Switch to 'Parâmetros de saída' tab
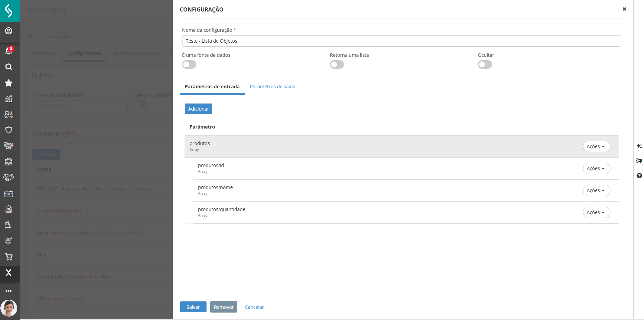Viewport: 644px width, 320px height. coord(272,87)
